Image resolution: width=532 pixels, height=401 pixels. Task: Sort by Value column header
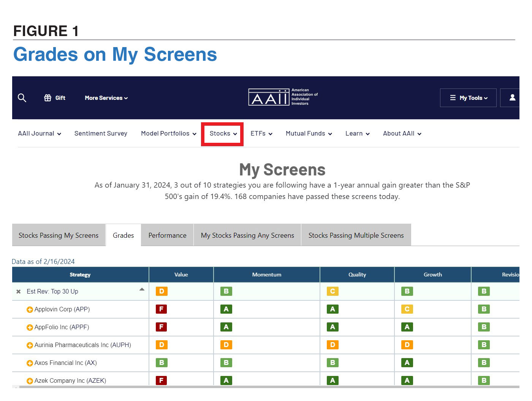coord(181,275)
